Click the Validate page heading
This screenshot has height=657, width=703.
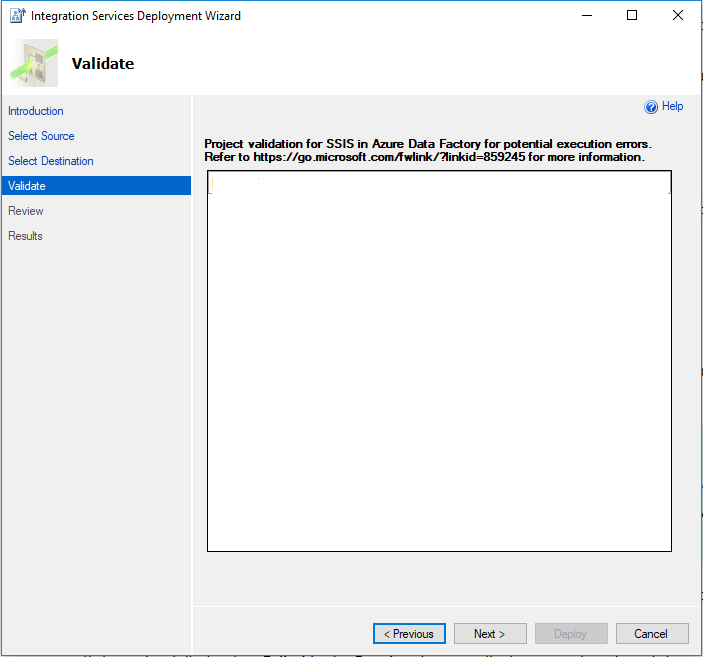click(103, 64)
